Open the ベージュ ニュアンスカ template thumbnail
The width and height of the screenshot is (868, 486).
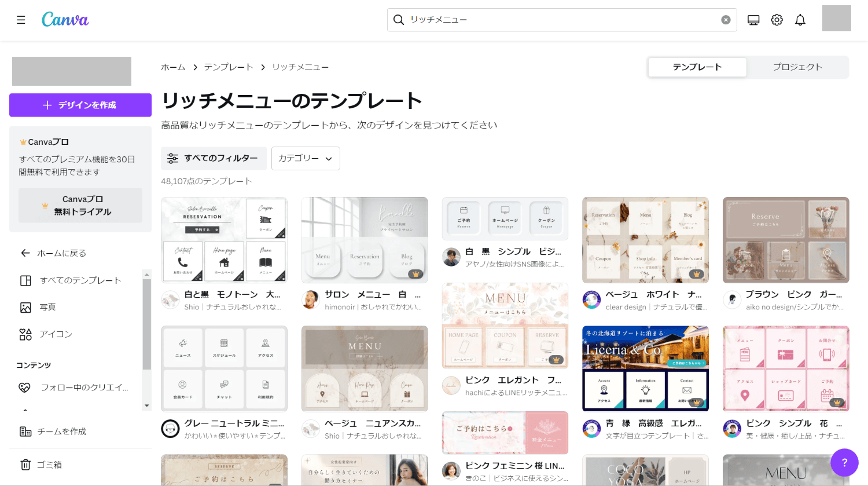(x=365, y=368)
